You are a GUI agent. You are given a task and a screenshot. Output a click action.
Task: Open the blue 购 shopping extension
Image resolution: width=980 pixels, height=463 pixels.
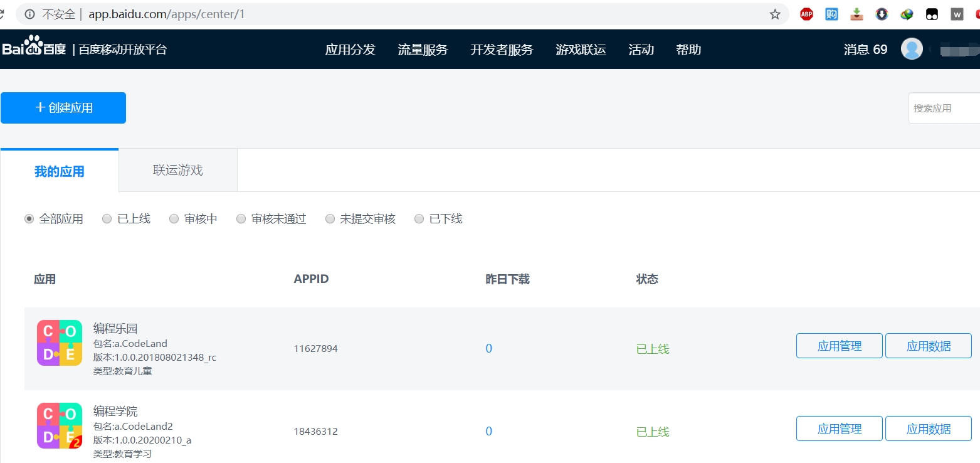click(831, 14)
